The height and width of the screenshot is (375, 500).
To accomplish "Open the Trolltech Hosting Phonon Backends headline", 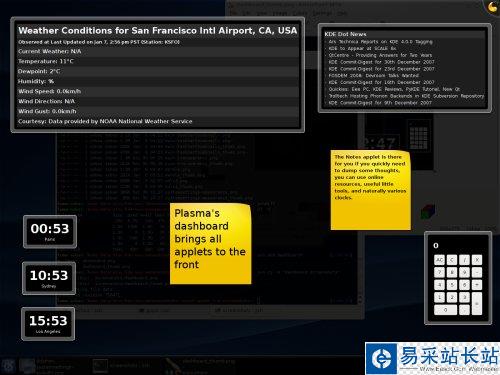I will [x=406, y=96].
